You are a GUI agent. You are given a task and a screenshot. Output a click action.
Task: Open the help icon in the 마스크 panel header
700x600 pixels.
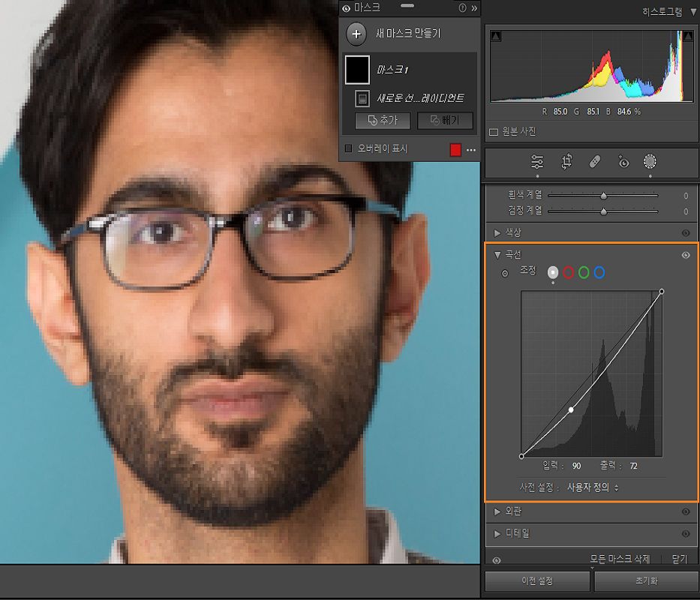click(x=462, y=7)
